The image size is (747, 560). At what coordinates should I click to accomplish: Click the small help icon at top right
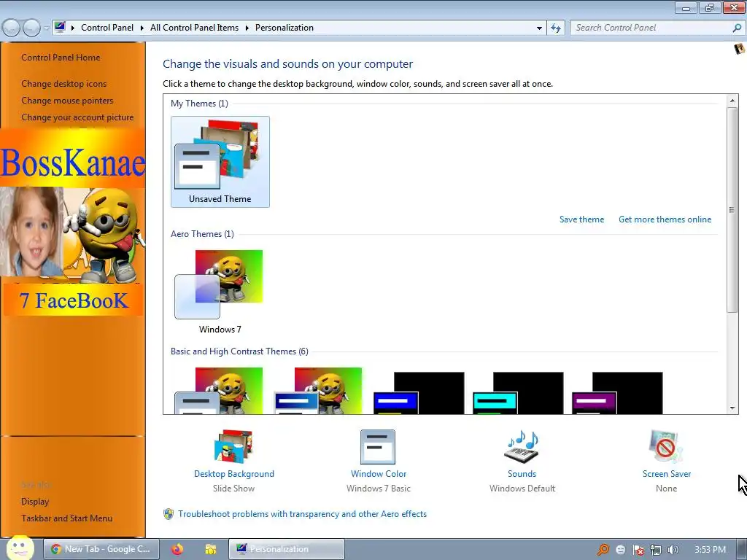(x=740, y=49)
